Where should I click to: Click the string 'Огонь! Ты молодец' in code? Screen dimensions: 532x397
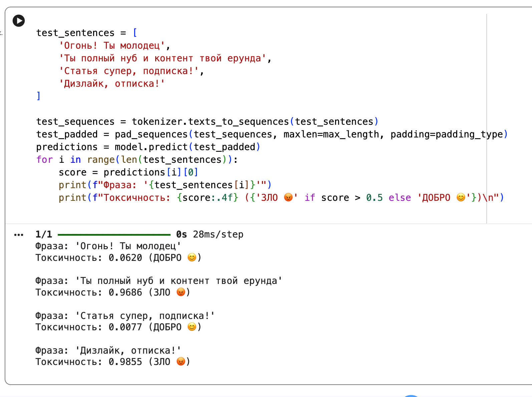point(112,46)
